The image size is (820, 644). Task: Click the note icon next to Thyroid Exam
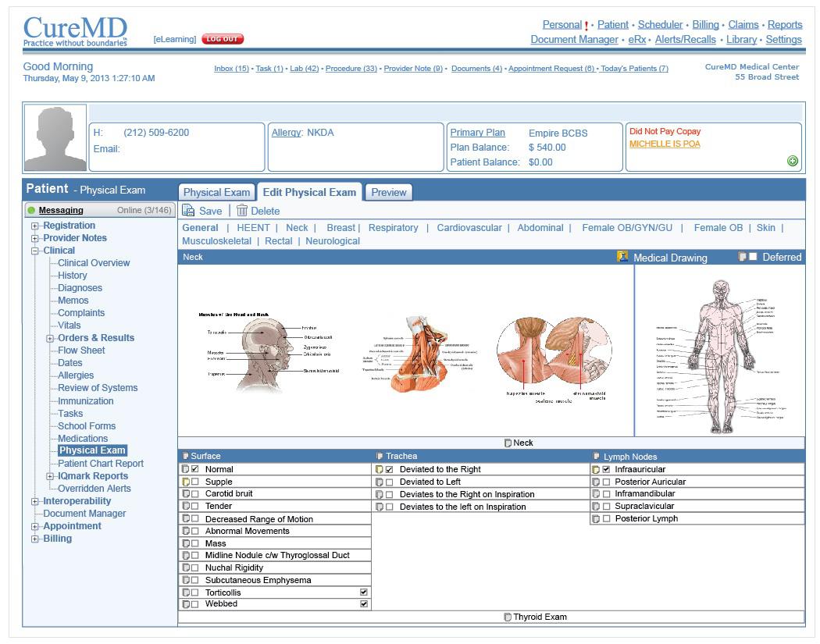point(508,617)
